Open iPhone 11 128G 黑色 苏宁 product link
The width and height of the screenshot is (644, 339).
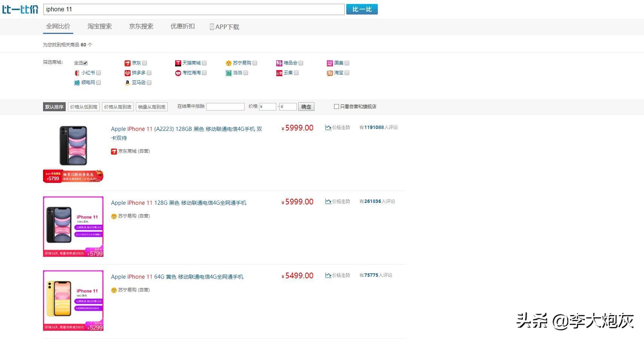(x=179, y=203)
